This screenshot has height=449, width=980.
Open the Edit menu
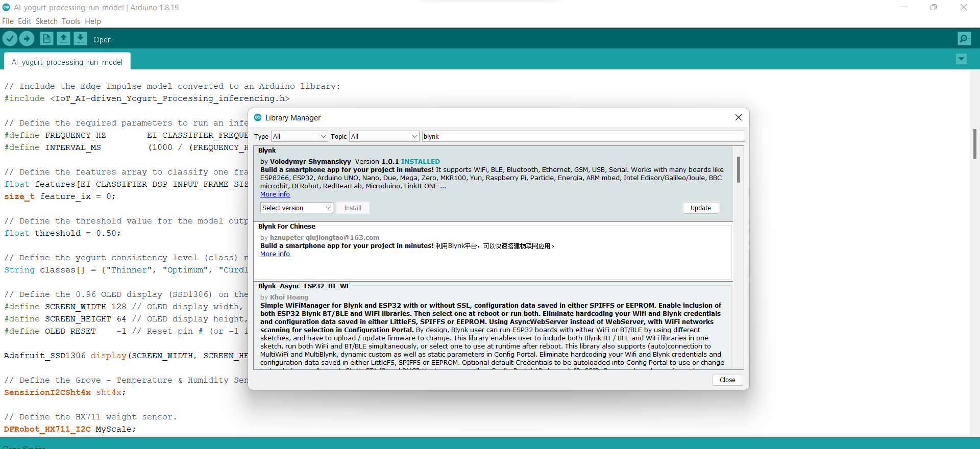[24, 21]
